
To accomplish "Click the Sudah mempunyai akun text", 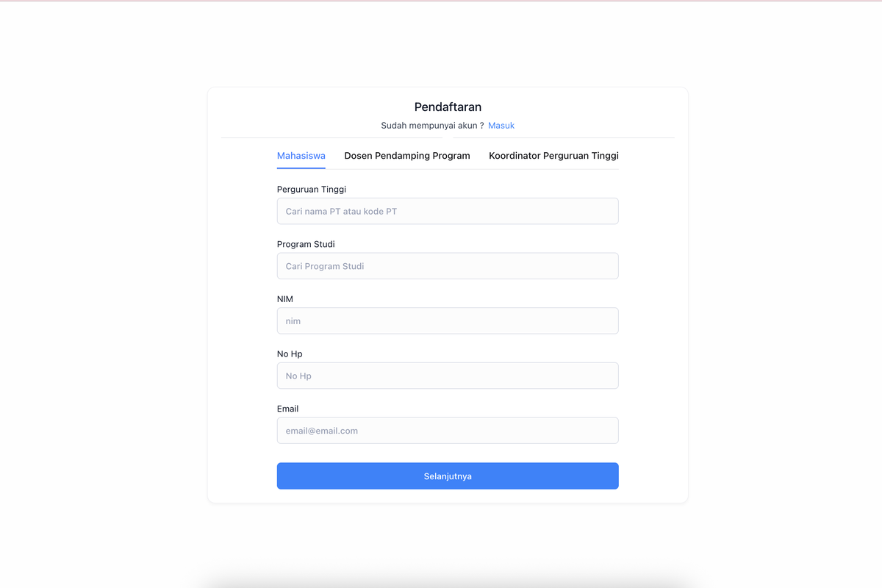I will tap(432, 126).
